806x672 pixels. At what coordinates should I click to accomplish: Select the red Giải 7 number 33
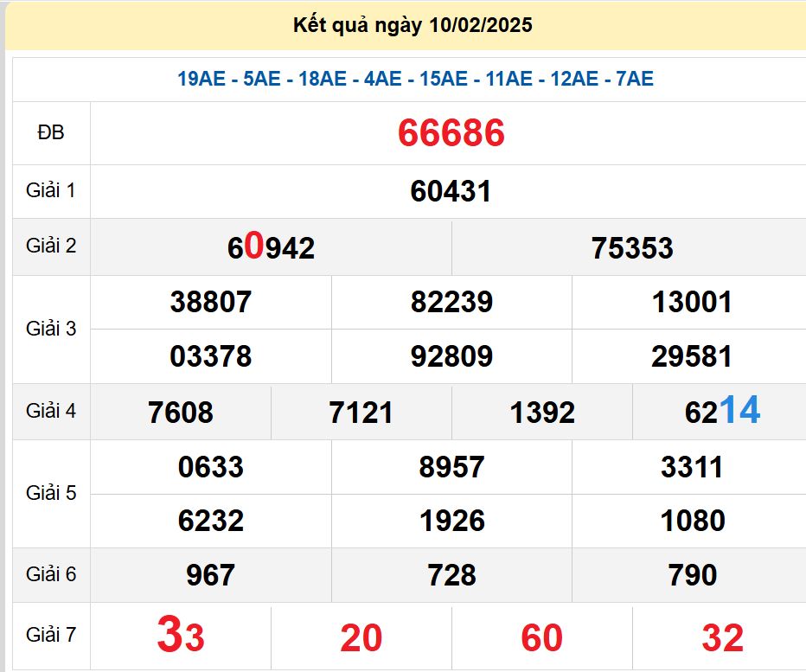(x=181, y=637)
